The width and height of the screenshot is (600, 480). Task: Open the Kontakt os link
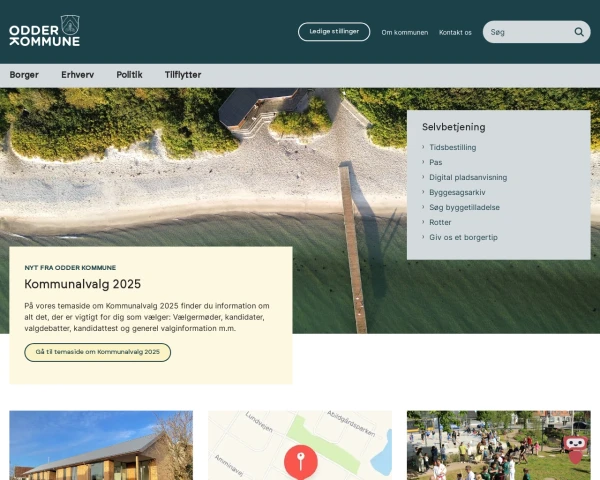click(455, 33)
